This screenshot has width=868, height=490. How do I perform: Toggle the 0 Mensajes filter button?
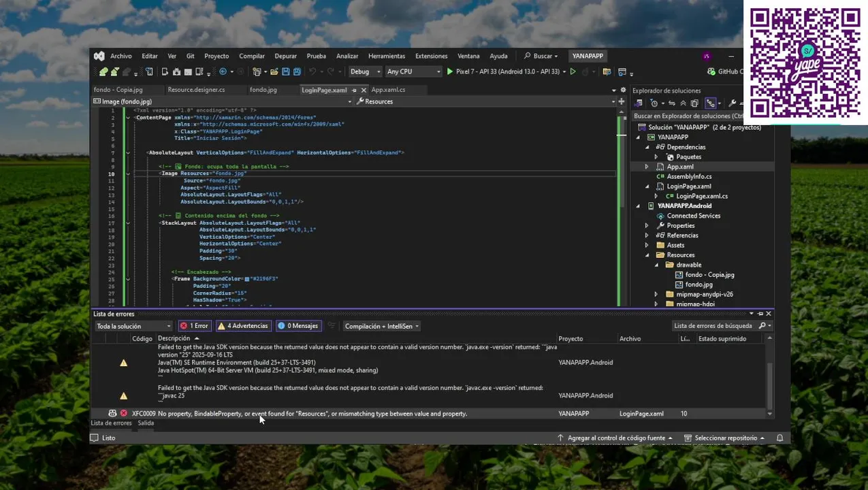tap(298, 326)
